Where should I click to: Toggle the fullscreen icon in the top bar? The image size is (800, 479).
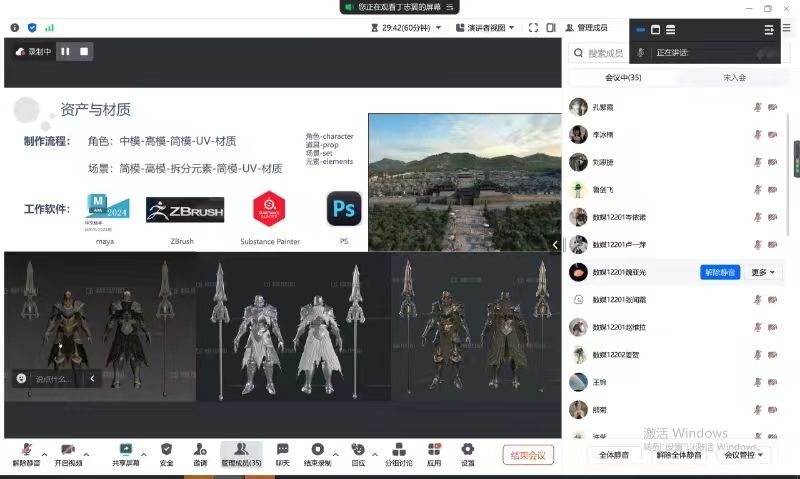(531, 28)
